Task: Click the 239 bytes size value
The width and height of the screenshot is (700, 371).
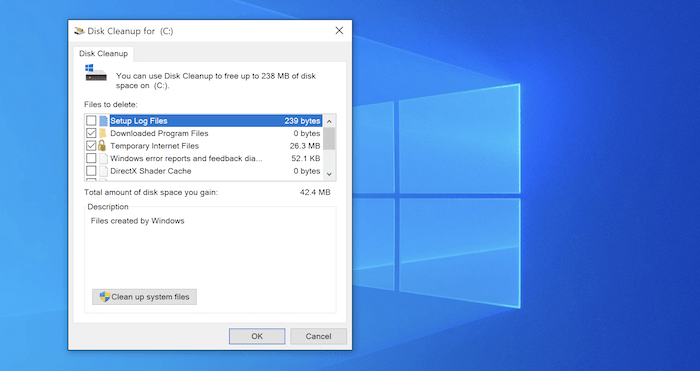Action: [x=302, y=121]
